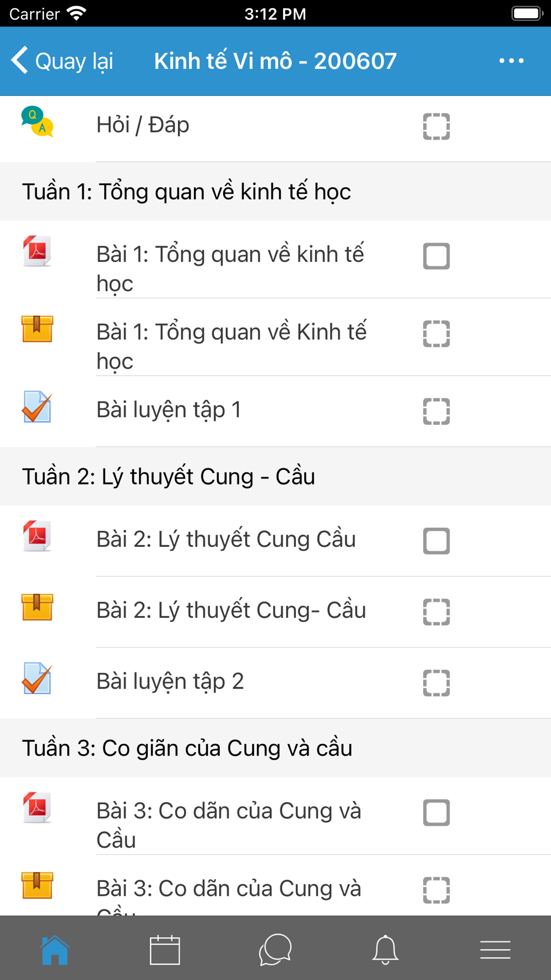Check completion box for Bài 2: Lý thuyết Cung Cầu

point(436,541)
